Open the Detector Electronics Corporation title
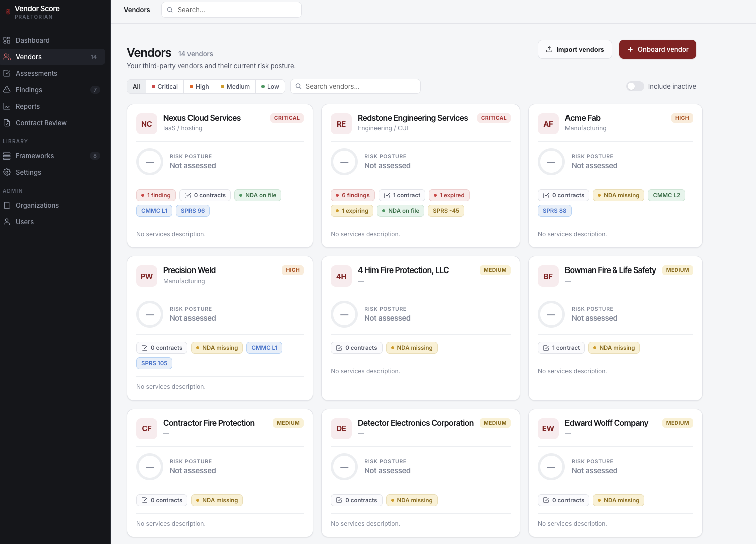 coord(416,423)
